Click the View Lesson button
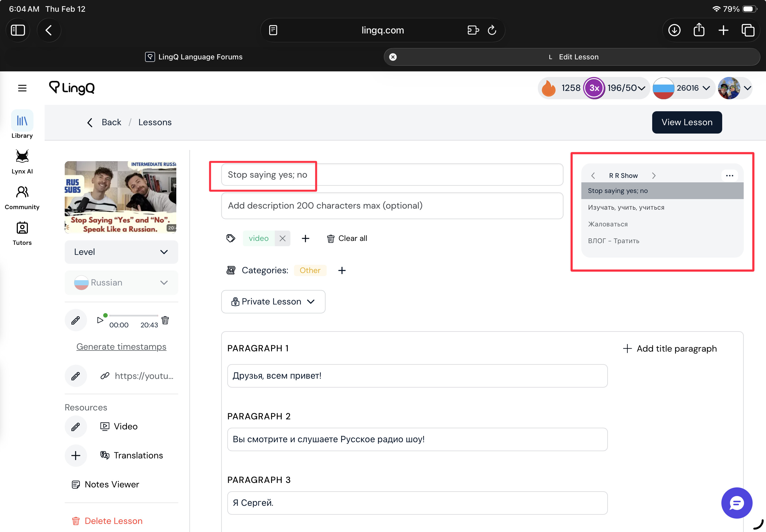The image size is (766, 532). tap(686, 122)
